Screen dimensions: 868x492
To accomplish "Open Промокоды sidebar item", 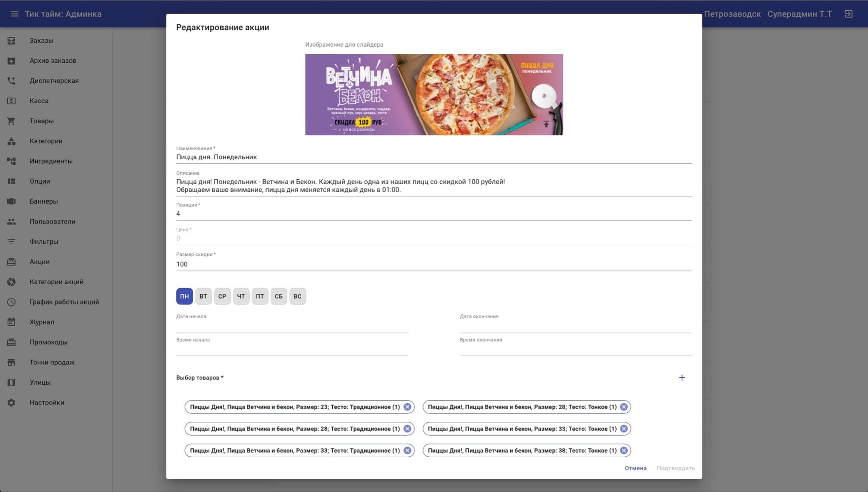I will (48, 342).
